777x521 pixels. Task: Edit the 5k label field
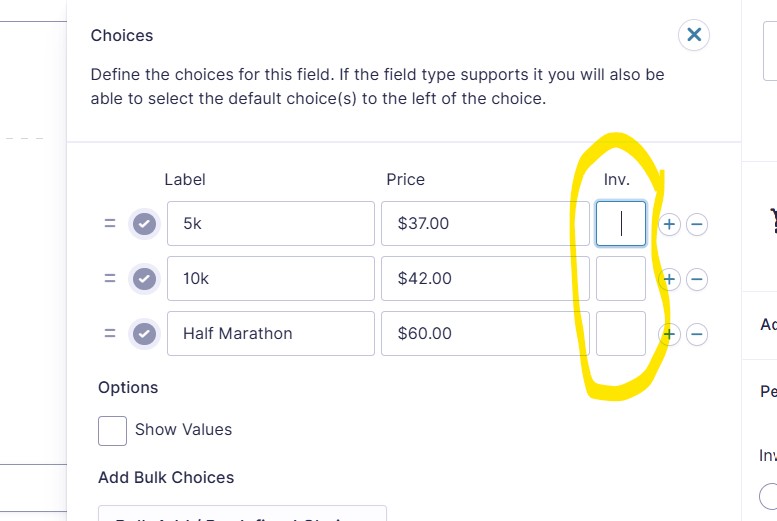(x=271, y=224)
